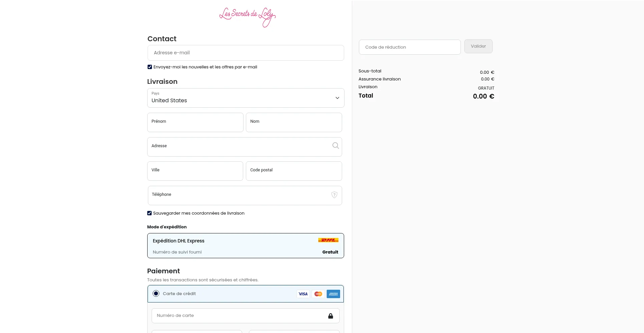
Task: Click the phone help shield icon
Action: coord(334,195)
